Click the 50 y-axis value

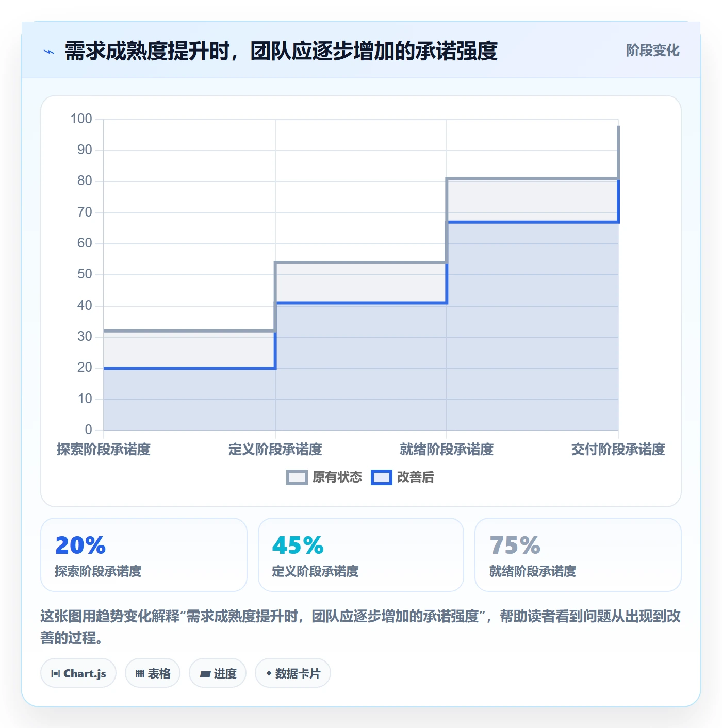click(85, 274)
